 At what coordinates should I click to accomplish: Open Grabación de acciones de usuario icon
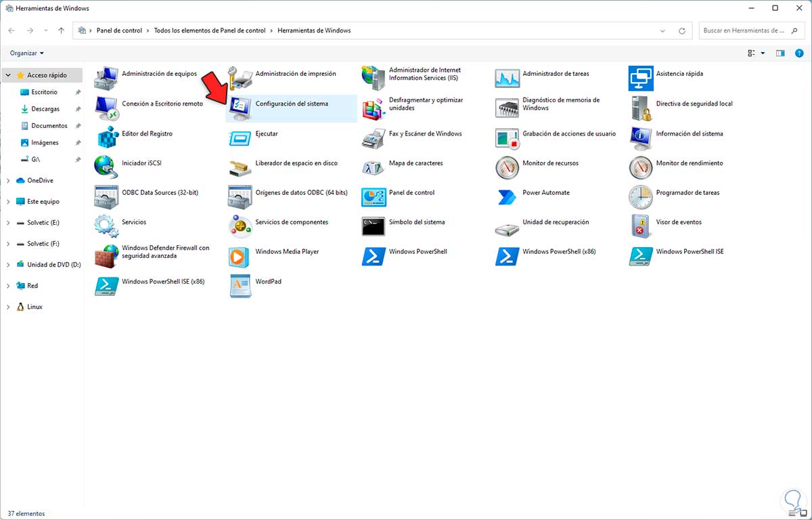[x=507, y=138]
